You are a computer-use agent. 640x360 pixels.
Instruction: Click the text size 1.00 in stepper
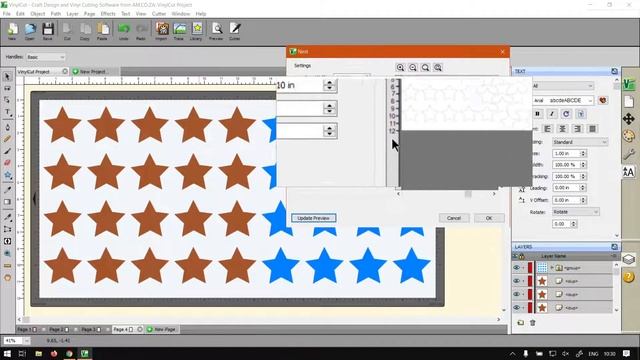(x=583, y=153)
